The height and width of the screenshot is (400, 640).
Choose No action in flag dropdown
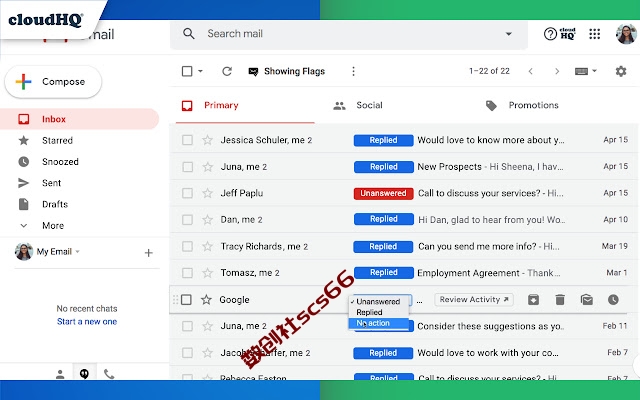378,323
